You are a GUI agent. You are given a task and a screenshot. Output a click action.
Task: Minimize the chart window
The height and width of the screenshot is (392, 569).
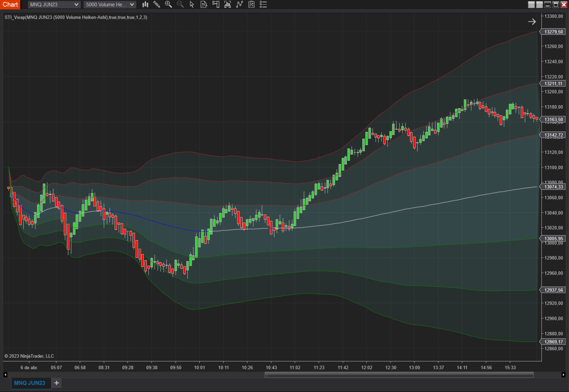pyautogui.click(x=547, y=5)
